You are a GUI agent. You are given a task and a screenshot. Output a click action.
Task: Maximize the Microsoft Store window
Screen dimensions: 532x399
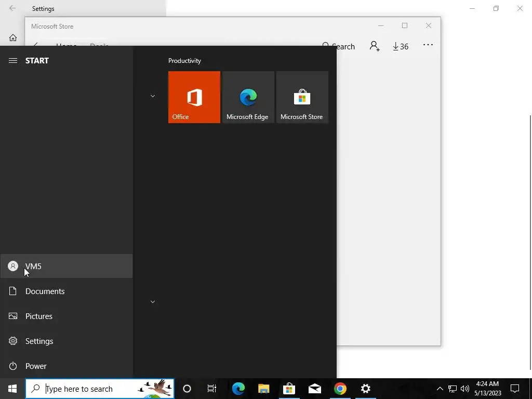click(404, 26)
